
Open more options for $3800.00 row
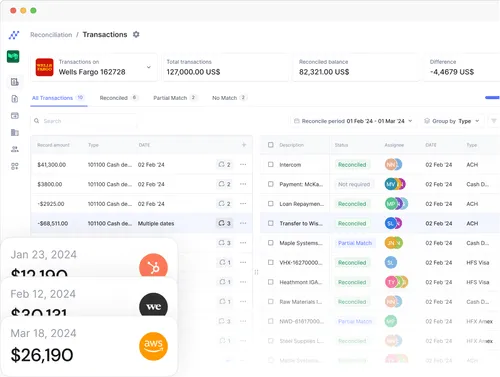(x=243, y=184)
